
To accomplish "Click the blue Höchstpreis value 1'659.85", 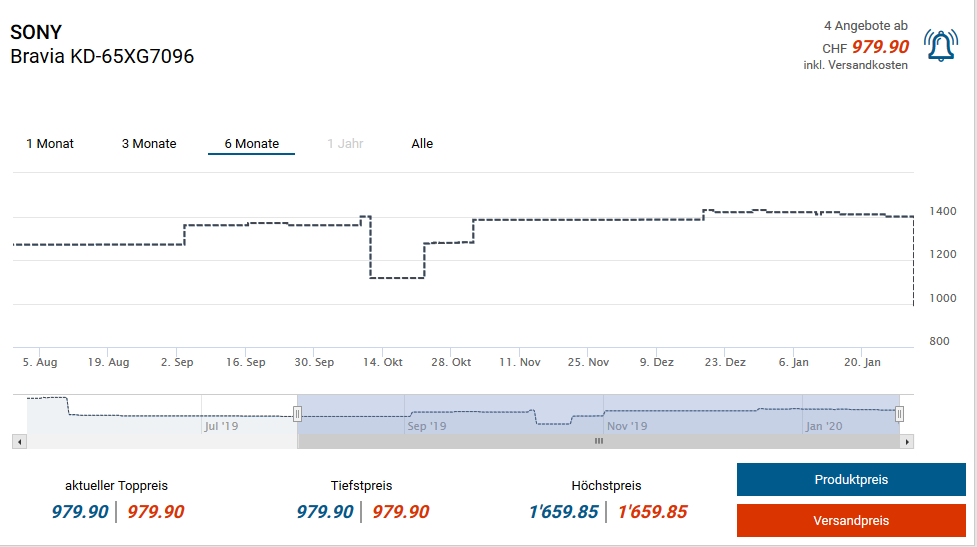I will point(564,512).
